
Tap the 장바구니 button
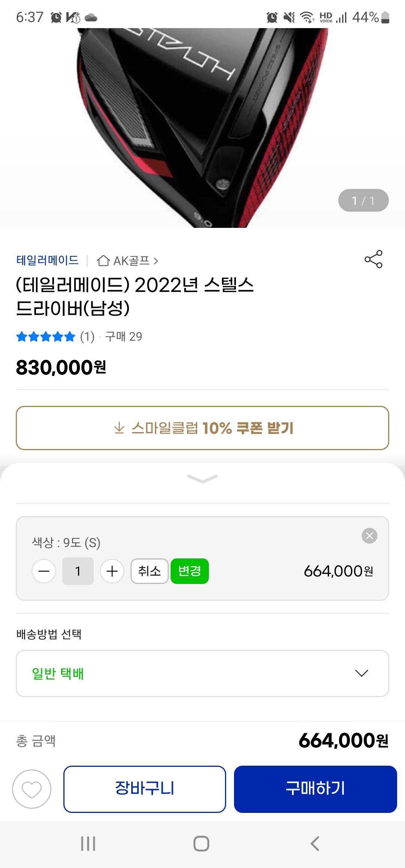tap(145, 789)
